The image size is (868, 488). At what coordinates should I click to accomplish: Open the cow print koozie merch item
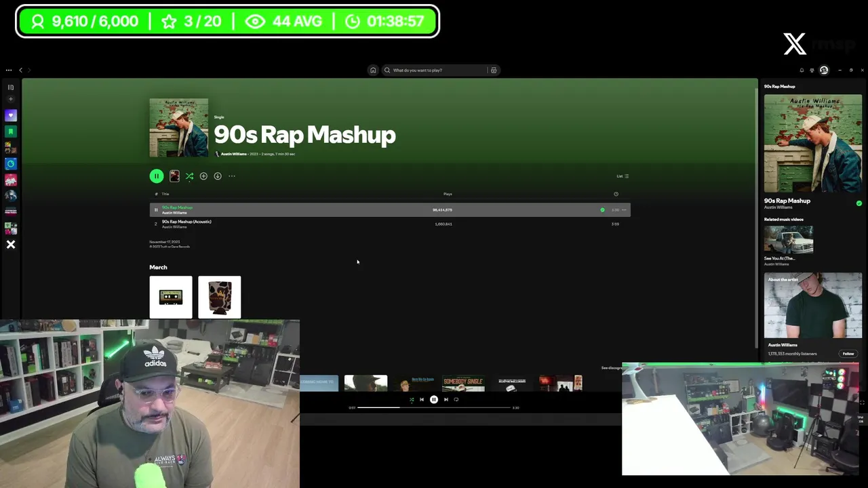220,297
